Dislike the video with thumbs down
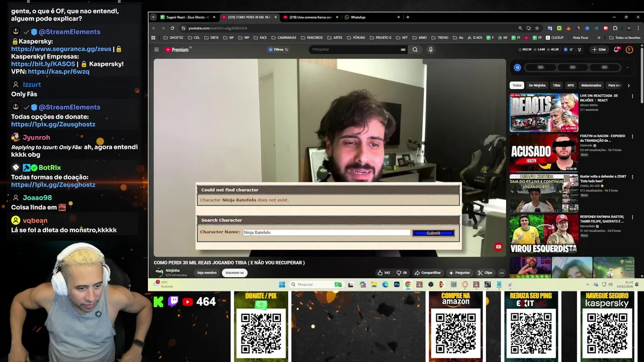Screen dimensions: 644x362 pos(401,273)
